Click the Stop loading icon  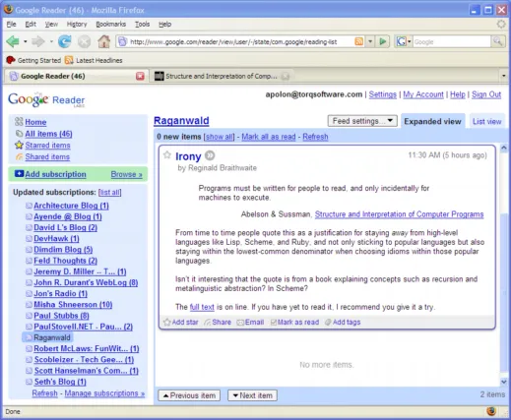[x=84, y=41]
